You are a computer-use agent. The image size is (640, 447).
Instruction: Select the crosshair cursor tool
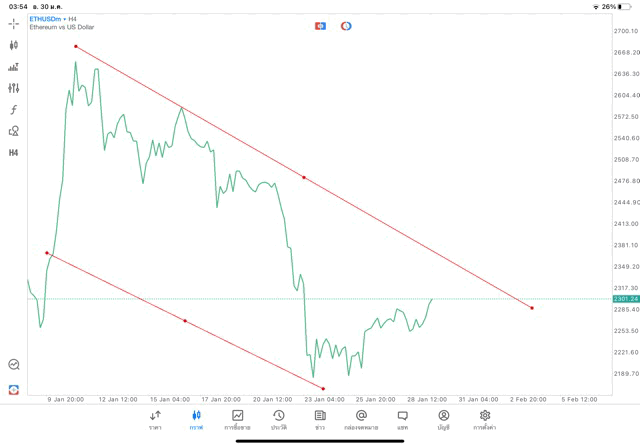[x=14, y=23]
